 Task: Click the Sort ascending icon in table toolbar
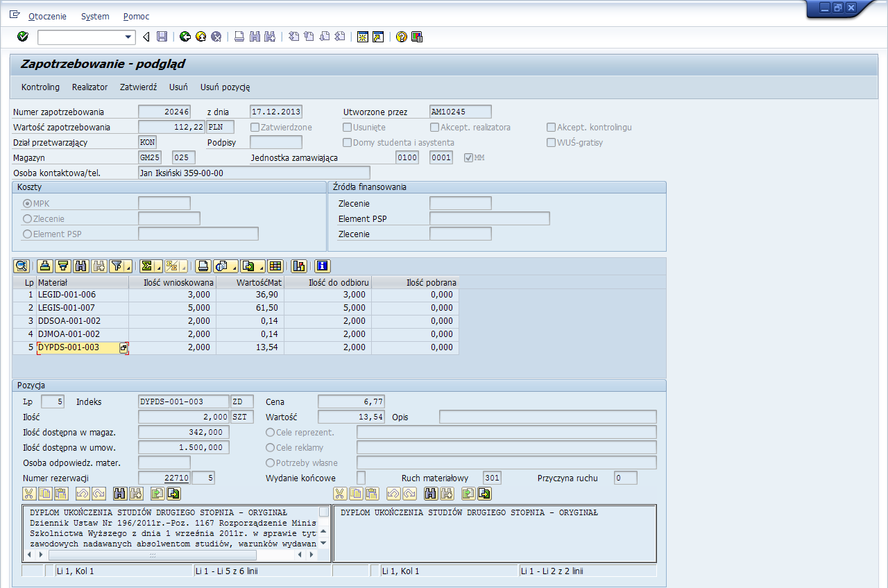45,266
